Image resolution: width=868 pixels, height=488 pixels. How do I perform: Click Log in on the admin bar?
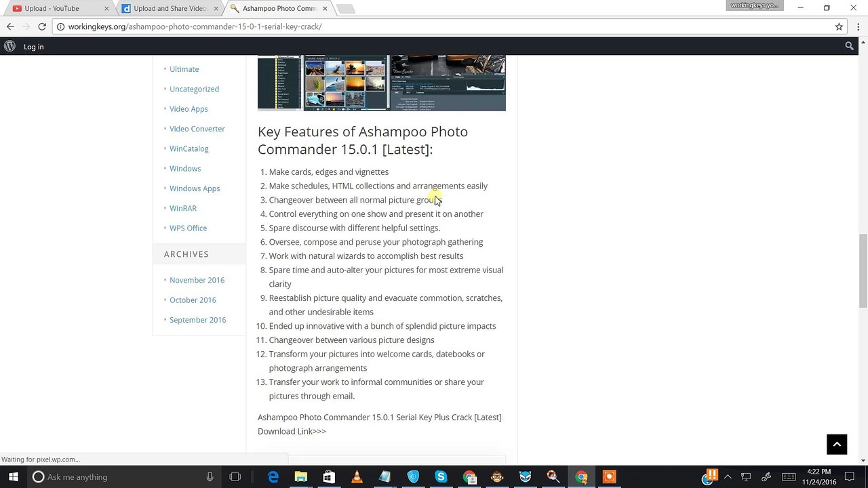(33, 47)
